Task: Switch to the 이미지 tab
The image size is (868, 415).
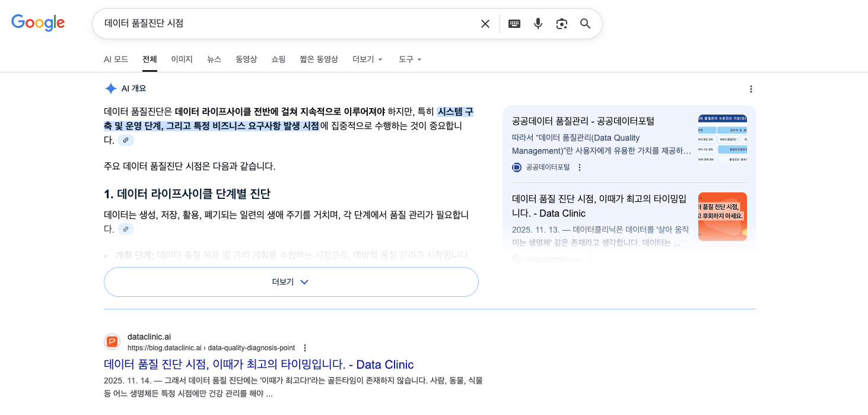Action: (182, 59)
